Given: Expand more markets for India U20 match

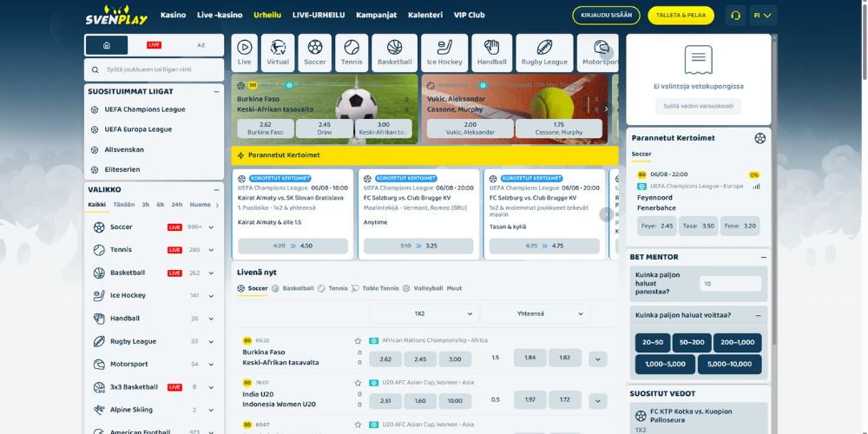Looking at the screenshot, I should [x=598, y=401].
